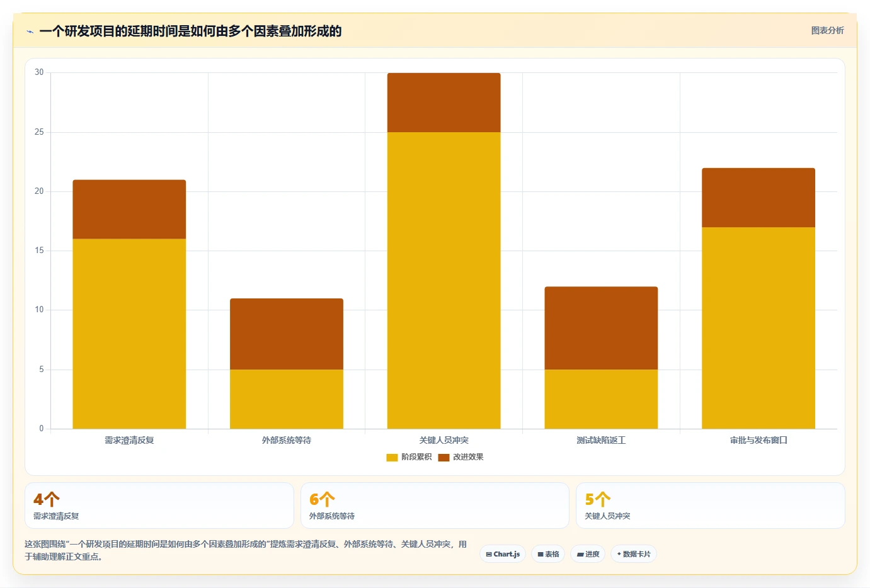Screen dimensions: 870x588
Task: Click the y-axis value 25
Action: click(39, 132)
